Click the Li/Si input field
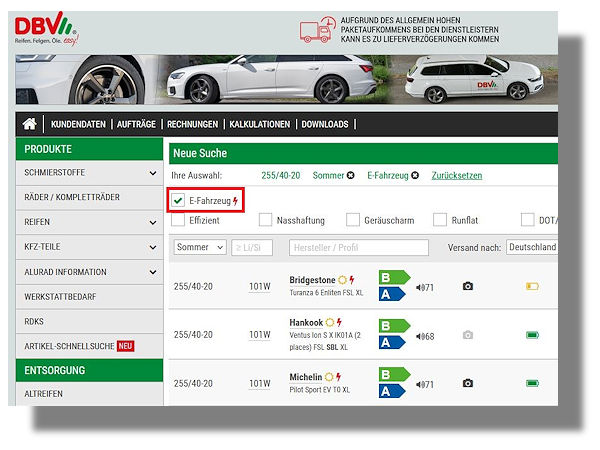The width and height of the screenshot is (600, 450). 252,247
